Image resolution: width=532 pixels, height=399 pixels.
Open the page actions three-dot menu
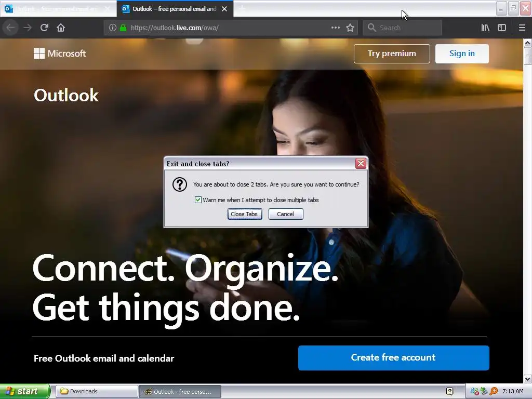pyautogui.click(x=335, y=28)
